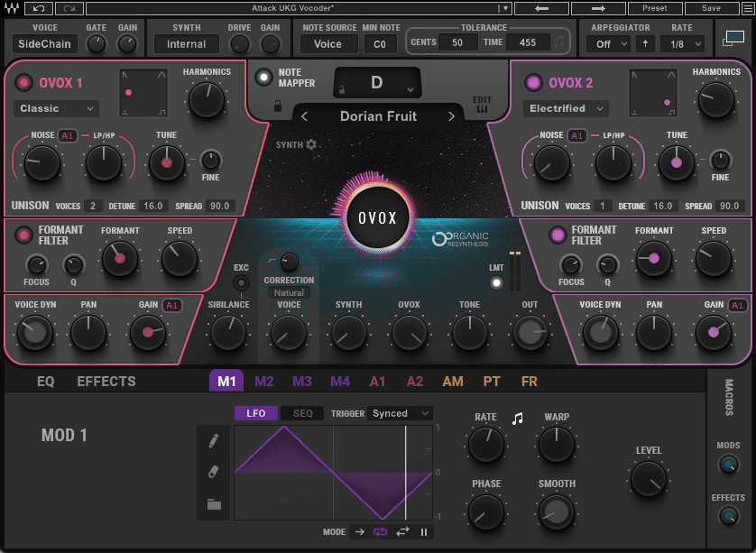The image size is (756, 553).
Task: Disable OVOX 1 Formant Filter
Action: coord(23,235)
